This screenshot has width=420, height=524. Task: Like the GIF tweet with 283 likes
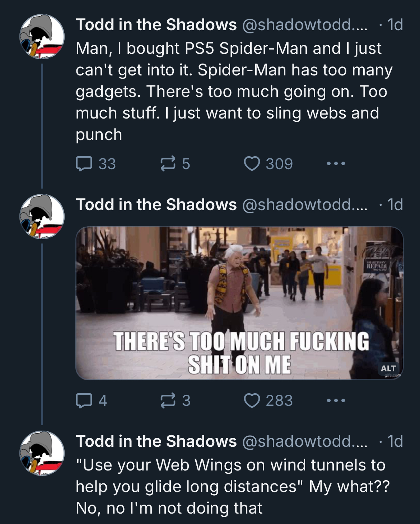269,400
